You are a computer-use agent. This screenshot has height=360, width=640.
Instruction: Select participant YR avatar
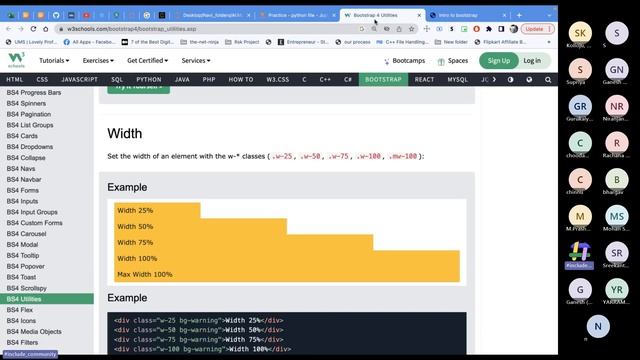click(616, 290)
